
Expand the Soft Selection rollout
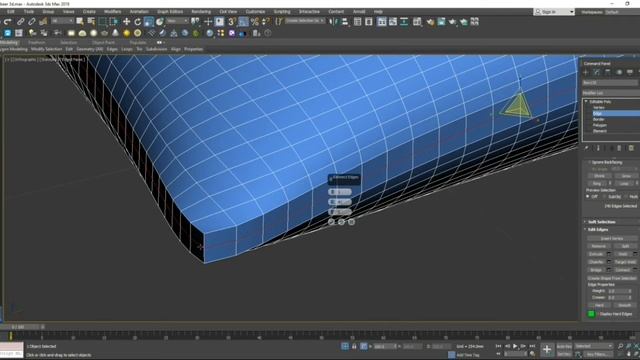click(602, 222)
